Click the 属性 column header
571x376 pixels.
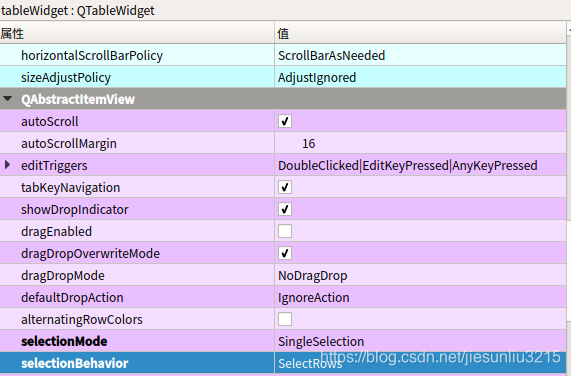coord(137,33)
